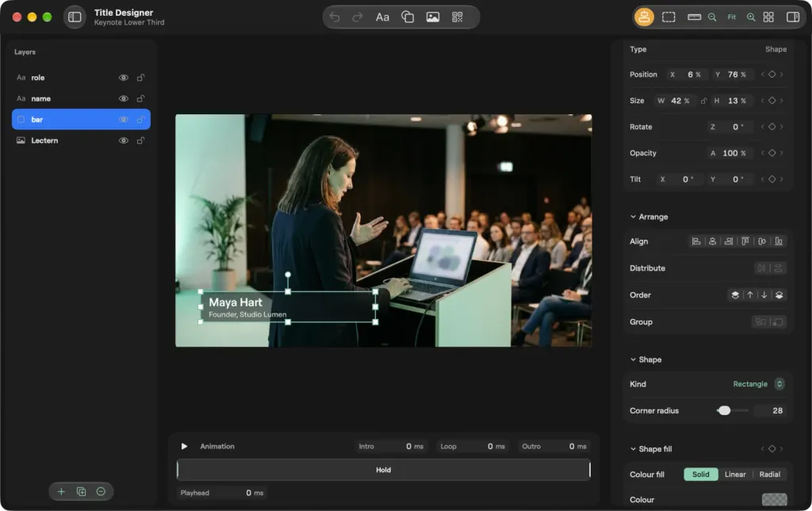Switch colour fill to Radial
812x511 pixels.
[x=769, y=474]
